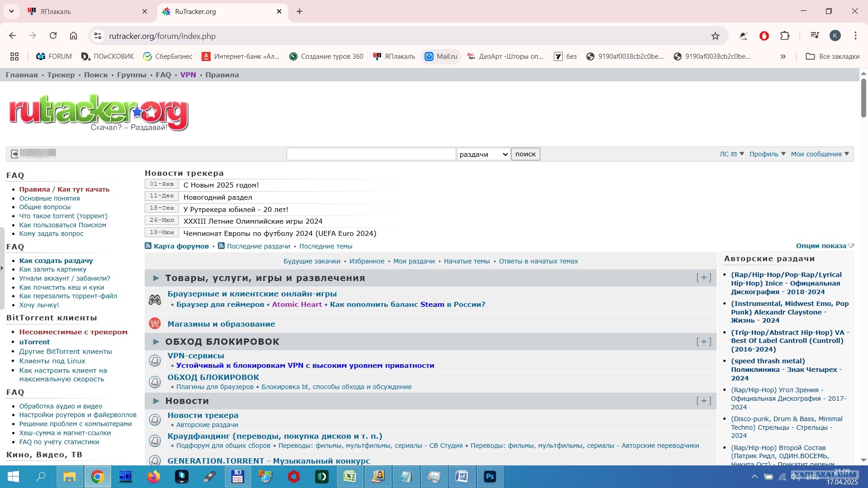Collapse the Товары, услуги, игры category with [+]
The width and height of the screenshot is (868, 488).
pos(703,278)
